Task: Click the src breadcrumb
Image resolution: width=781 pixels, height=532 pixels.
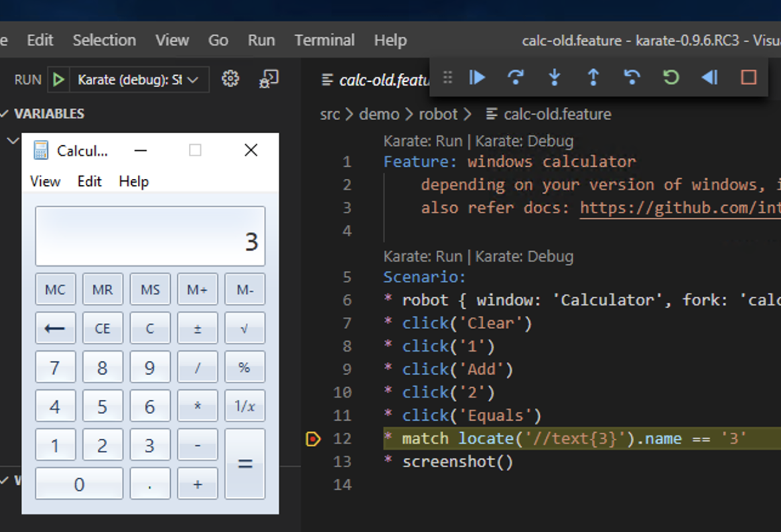Action: 330,114
